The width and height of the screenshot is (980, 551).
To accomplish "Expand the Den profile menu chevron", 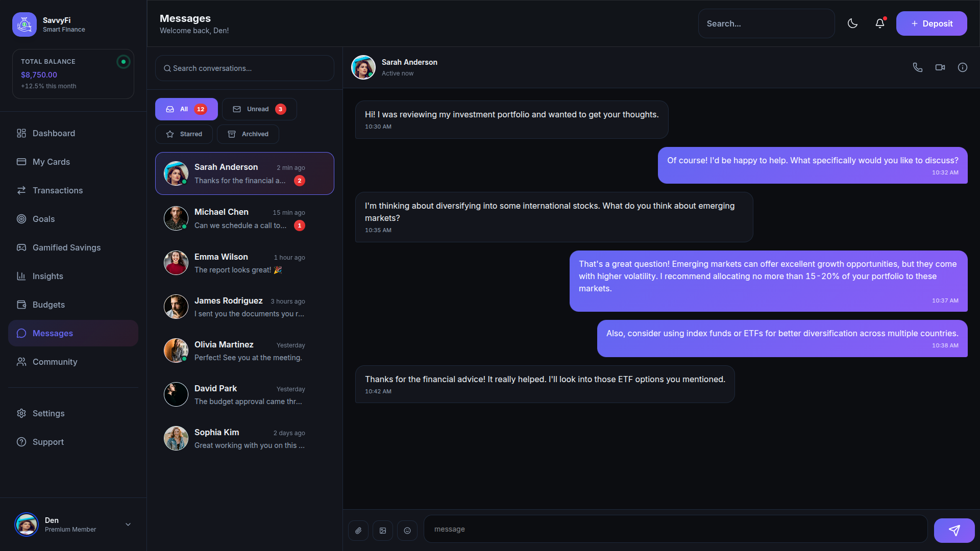I will pos(128,524).
